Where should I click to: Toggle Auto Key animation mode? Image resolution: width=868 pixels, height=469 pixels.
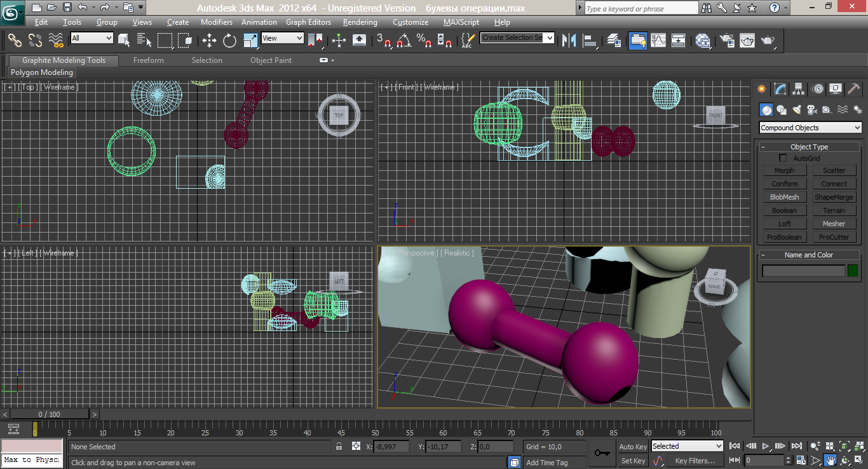(x=633, y=447)
